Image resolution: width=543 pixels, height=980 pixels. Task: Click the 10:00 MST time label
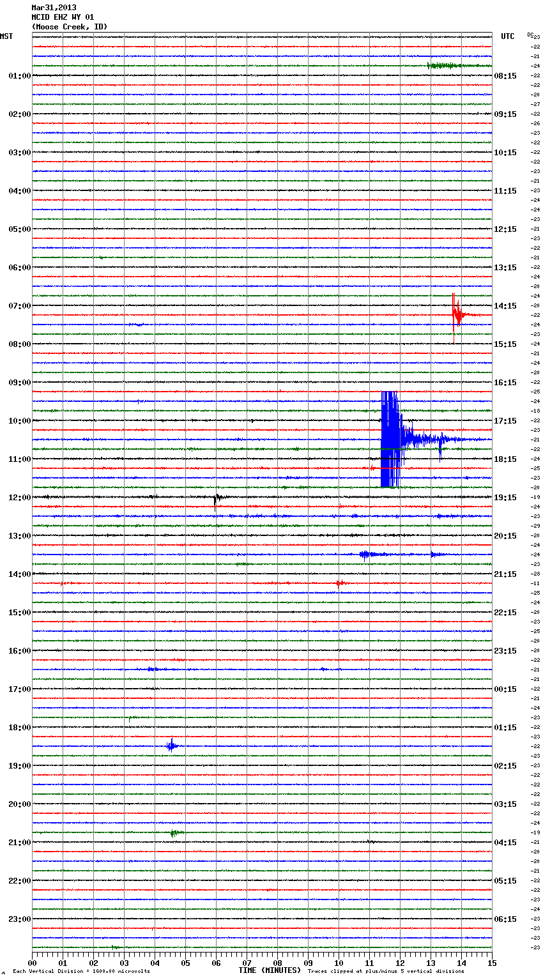pyautogui.click(x=19, y=420)
